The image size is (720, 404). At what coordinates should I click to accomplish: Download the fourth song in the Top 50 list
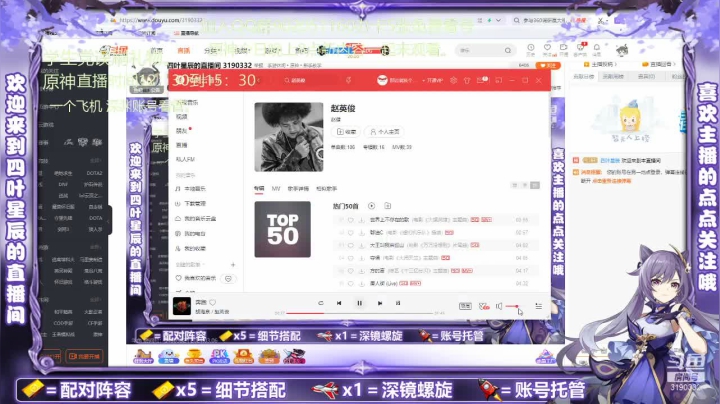pyautogui.click(x=361, y=258)
